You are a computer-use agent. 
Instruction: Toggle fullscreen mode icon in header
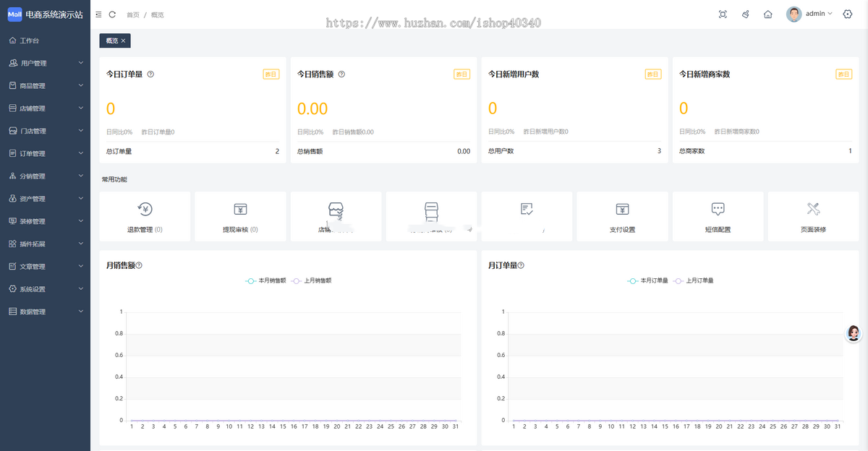(x=723, y=14)
